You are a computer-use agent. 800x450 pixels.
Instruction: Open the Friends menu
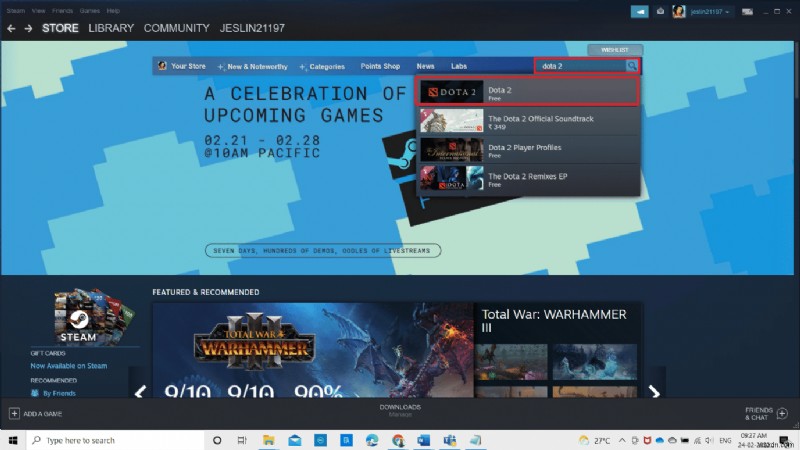(x=62, y=11)
